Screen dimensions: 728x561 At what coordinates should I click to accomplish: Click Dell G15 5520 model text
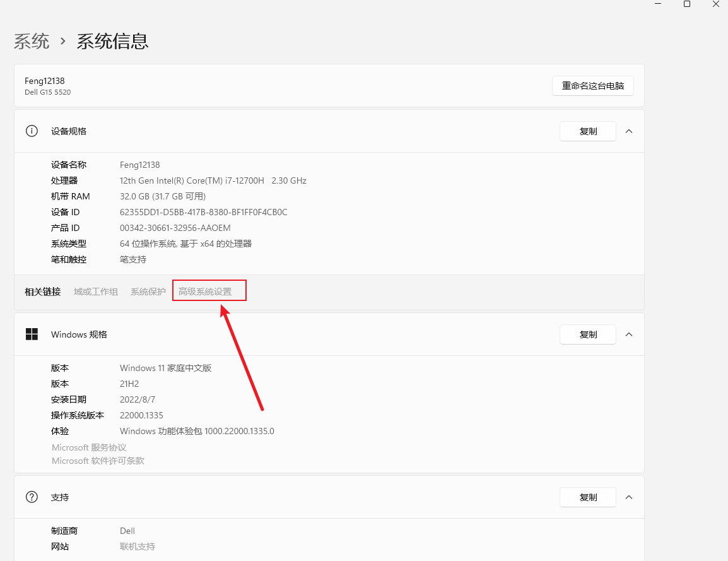click(48, 92)
